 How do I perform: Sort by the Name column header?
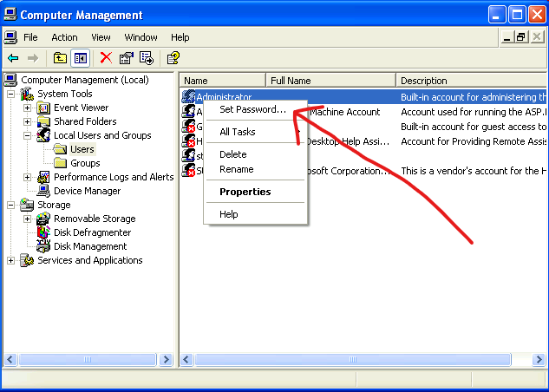223,81
